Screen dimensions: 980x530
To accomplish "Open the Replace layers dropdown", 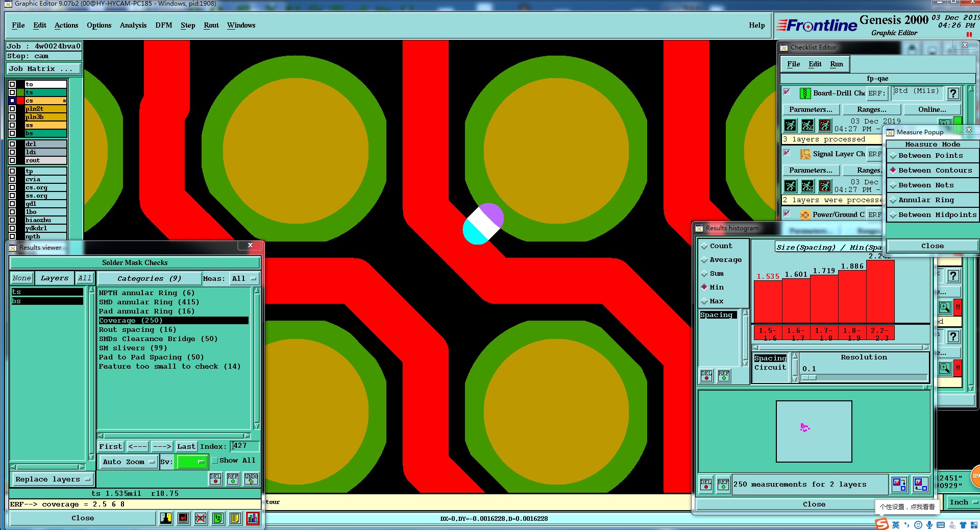I will (52, 479).
